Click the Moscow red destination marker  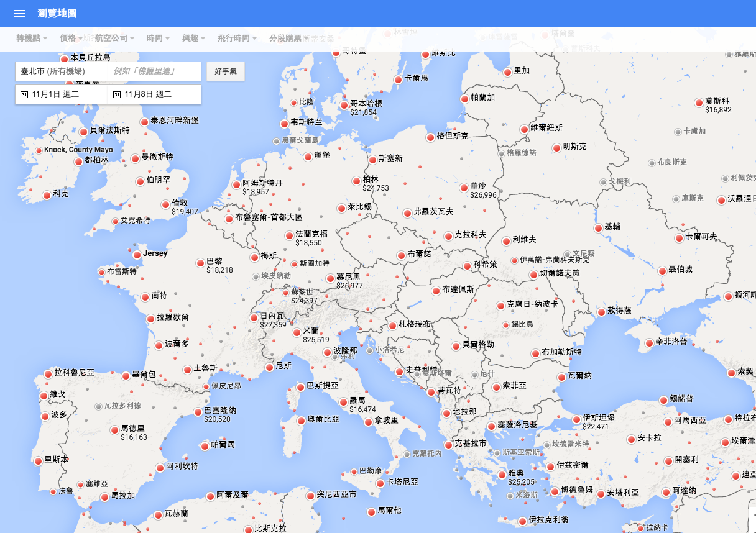point(699,102)
